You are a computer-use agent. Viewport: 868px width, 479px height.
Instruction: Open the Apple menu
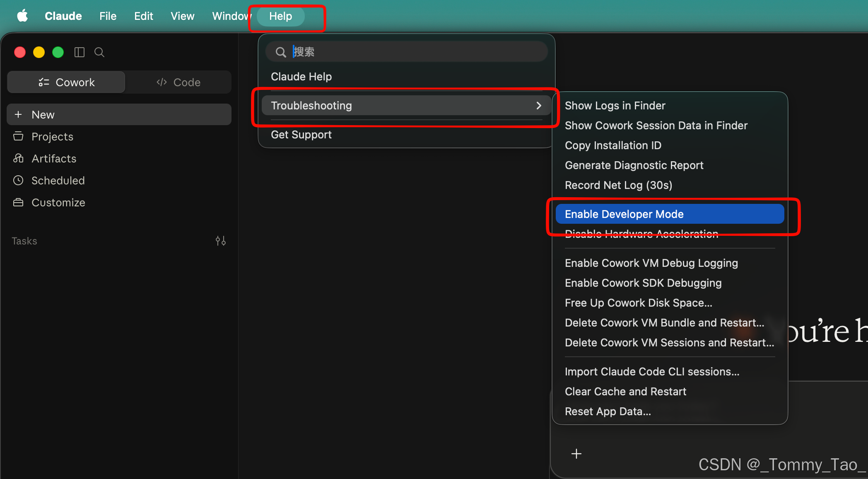22,16
